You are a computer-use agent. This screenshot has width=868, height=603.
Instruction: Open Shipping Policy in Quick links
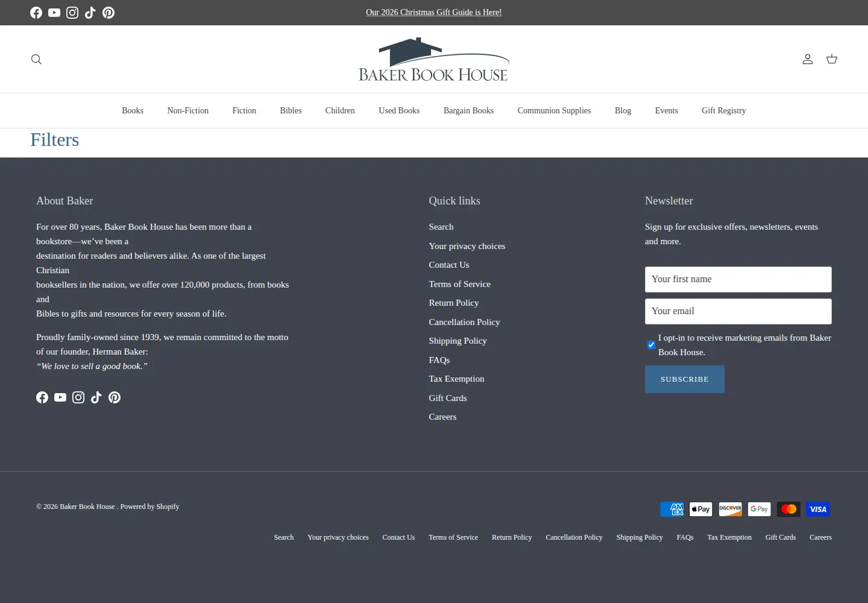pos(458,341)
